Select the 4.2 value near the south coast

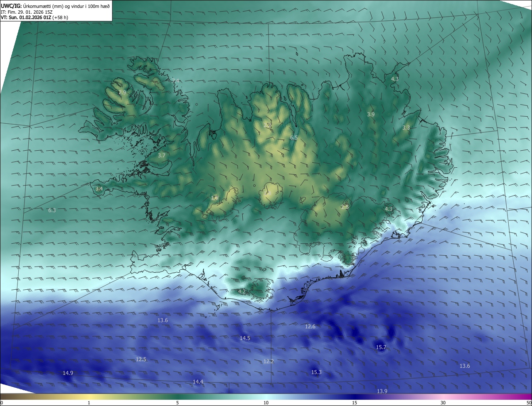click(241, 292)
